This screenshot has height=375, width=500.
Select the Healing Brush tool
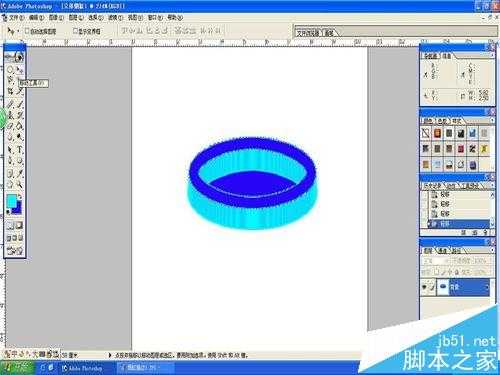(10, 104)
